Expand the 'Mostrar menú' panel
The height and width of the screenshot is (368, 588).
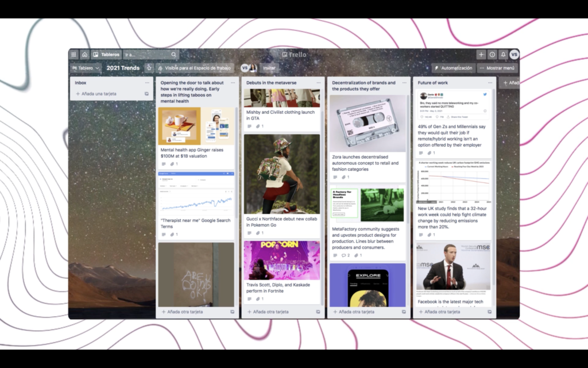[x=497, y=67]
